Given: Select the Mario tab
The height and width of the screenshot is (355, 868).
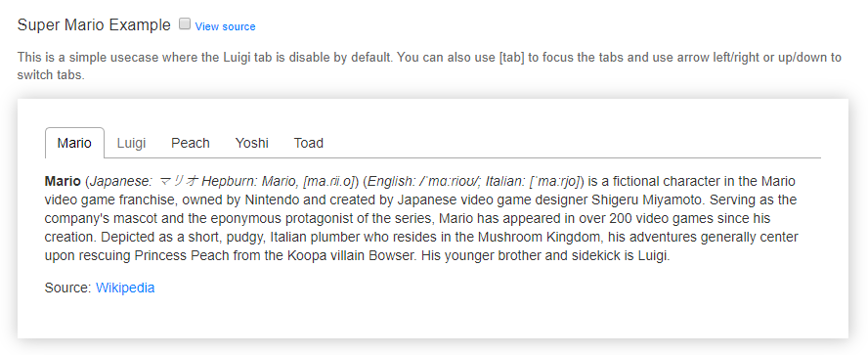Looking at the screenshot, I should [74, 143].
